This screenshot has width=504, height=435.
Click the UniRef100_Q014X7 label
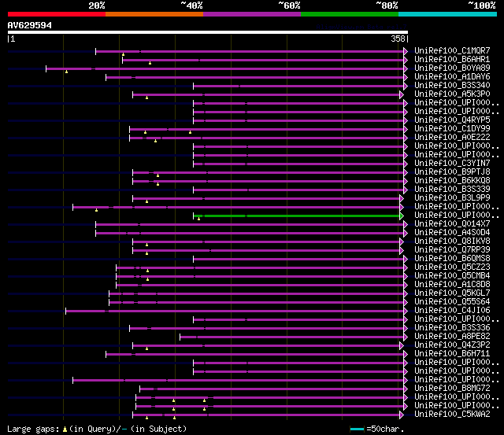pyautogui.click(x=452, y=223)
